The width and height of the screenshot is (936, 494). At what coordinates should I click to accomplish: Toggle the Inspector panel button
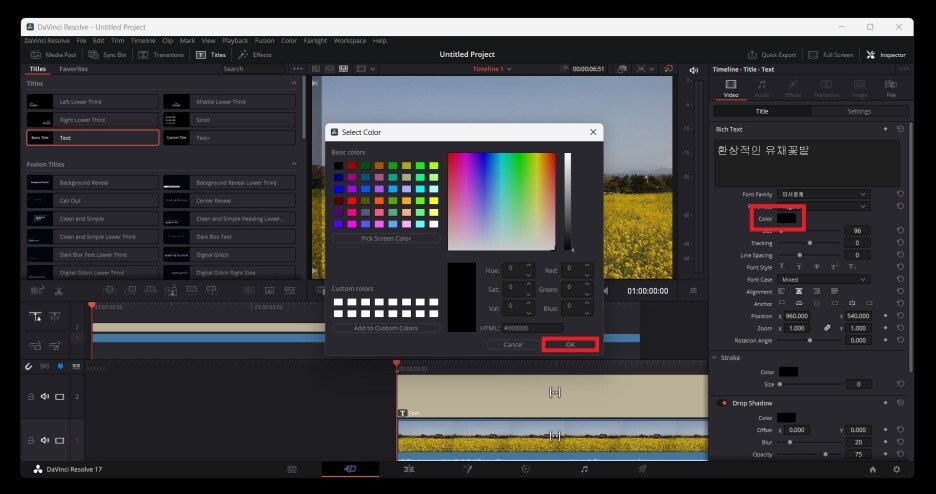point(886,55)
